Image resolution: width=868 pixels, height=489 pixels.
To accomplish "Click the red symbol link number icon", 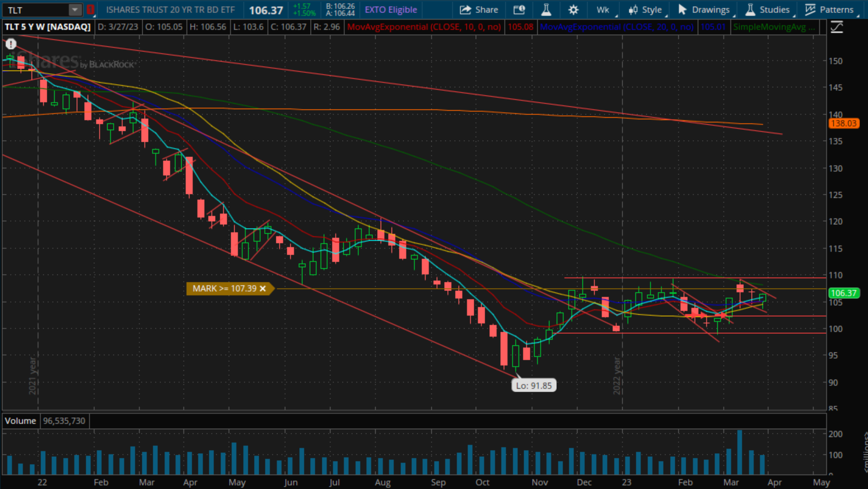I will click(90, 10).
